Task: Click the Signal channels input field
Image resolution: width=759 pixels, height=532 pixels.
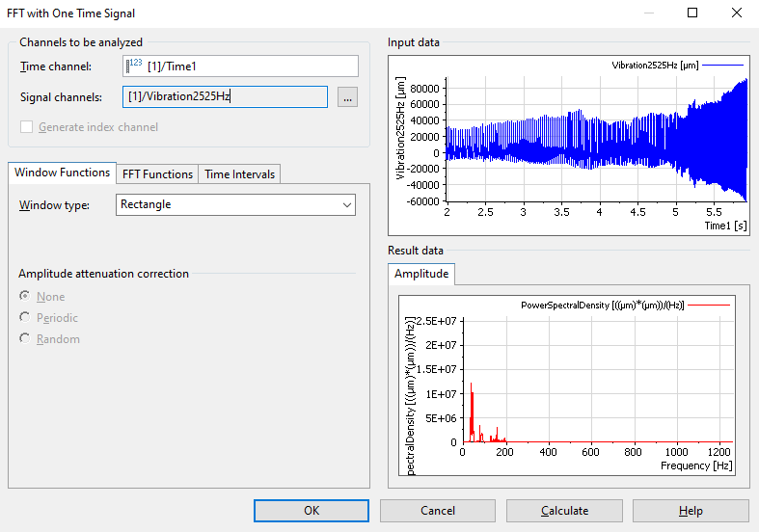Action: pyautogui.click(x=227, y=96)
